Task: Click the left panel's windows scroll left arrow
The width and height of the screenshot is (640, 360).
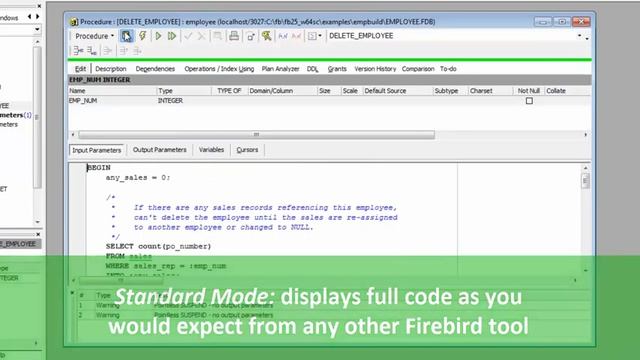Action: pos(29,17)
